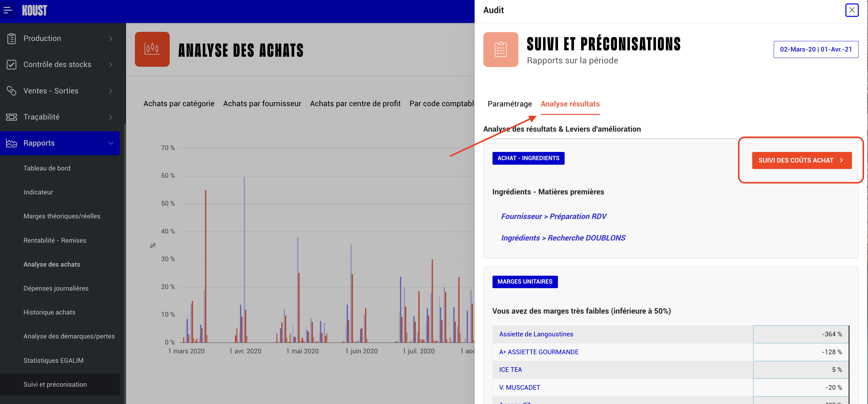This screenshot has width=868, height=404.
Task: Open Historique achats
Action: coord(49,312)
